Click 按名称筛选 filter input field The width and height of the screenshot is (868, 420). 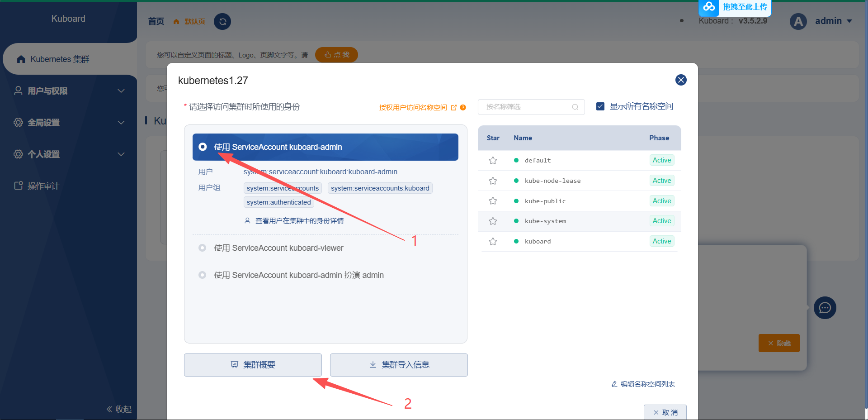531,107
